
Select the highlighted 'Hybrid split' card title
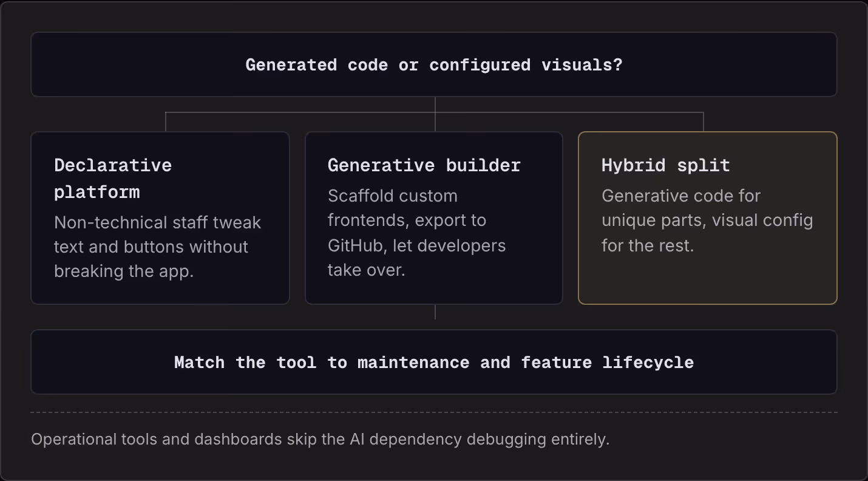coord(665,165)
